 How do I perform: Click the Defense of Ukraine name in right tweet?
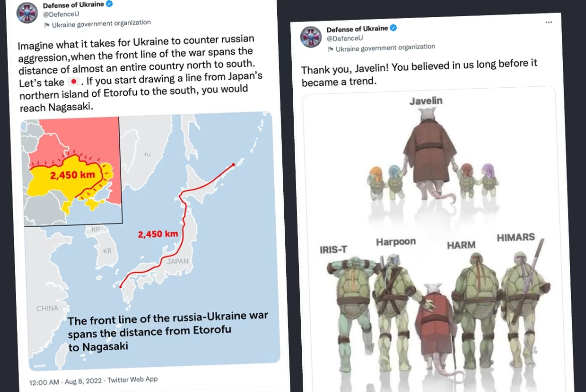pos(357,29)
